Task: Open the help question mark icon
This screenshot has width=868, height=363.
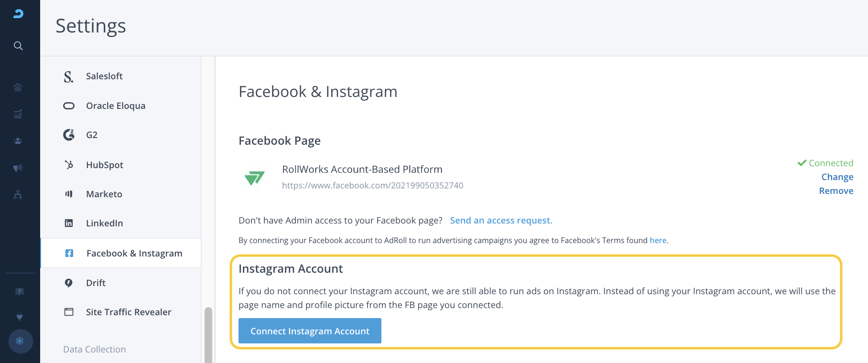Action: point(19,291)
